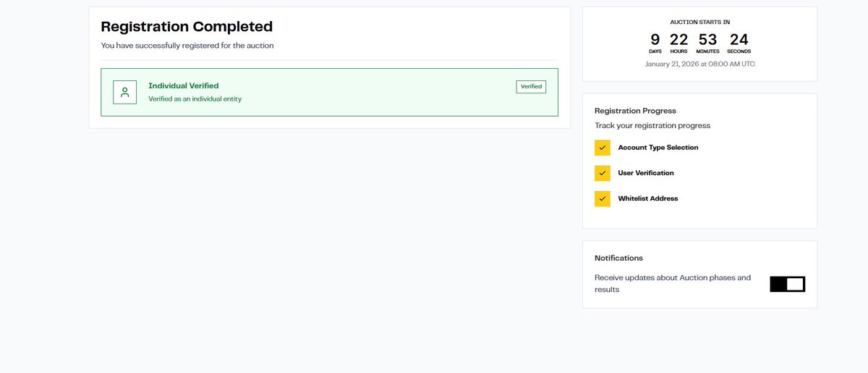Click the User Verification label

(x=646, y=173)
